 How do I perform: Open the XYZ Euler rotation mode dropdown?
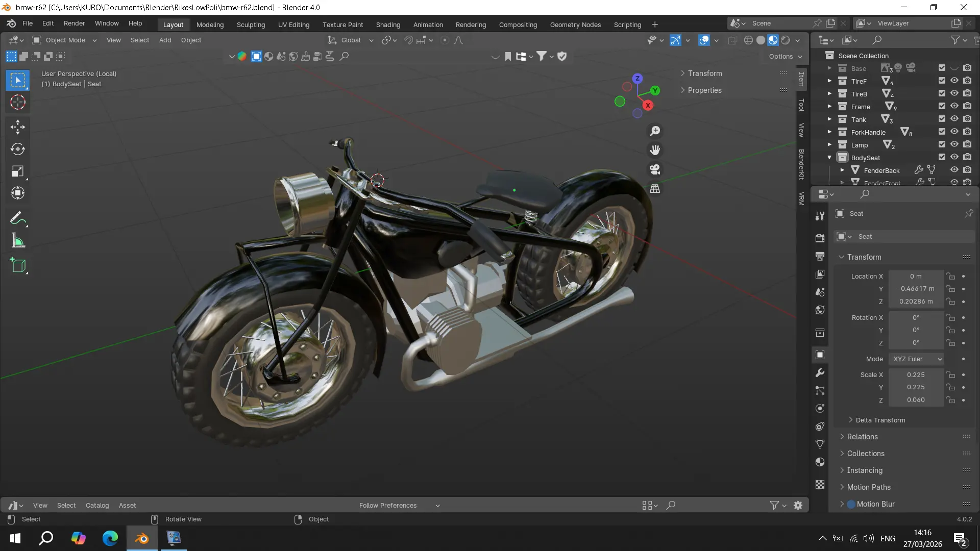(x=916, y=359)
